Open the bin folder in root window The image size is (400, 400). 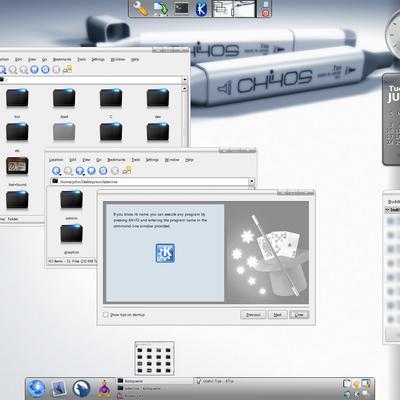coord(17,98)
